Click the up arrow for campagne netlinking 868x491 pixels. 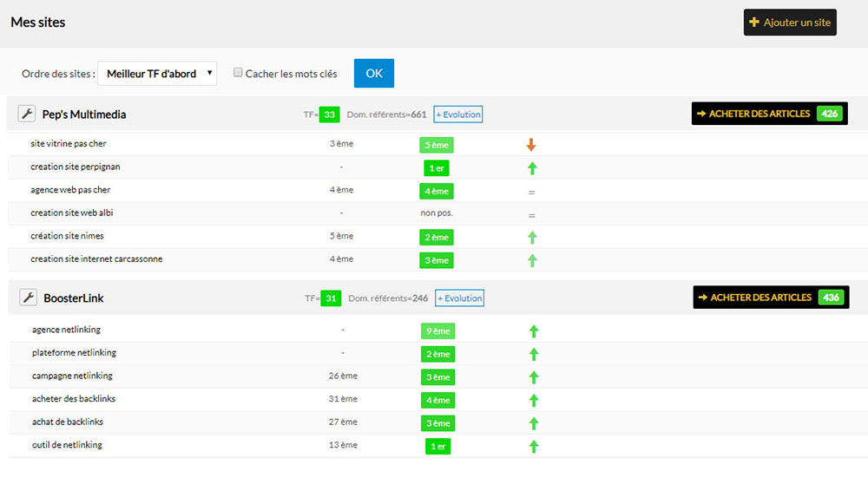click(534, 377)
